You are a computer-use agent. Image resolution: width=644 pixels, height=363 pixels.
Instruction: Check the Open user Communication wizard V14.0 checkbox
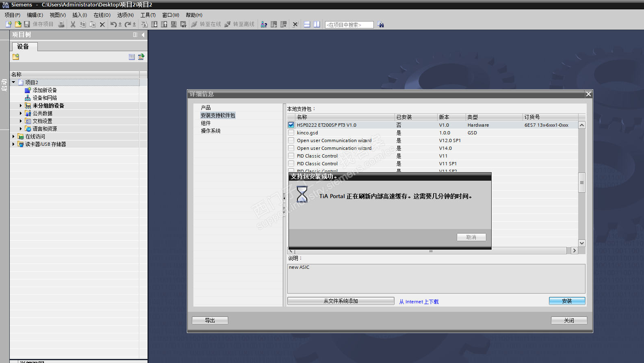[291, 148]
